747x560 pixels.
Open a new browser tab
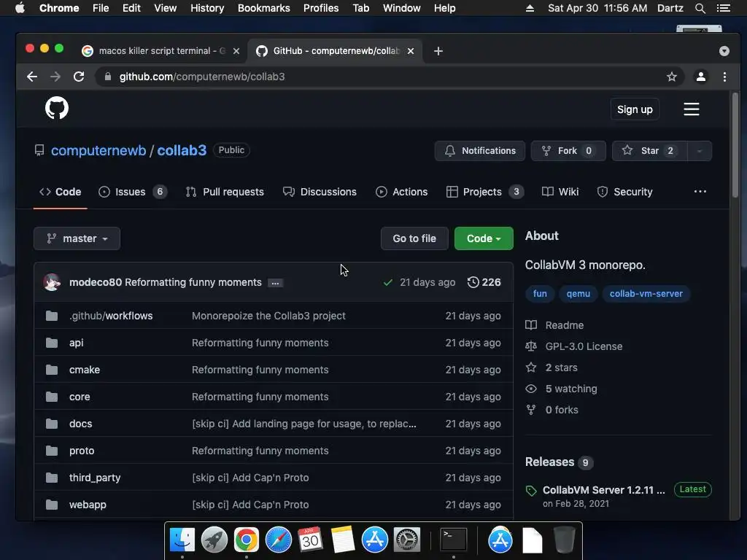[438, 51]
